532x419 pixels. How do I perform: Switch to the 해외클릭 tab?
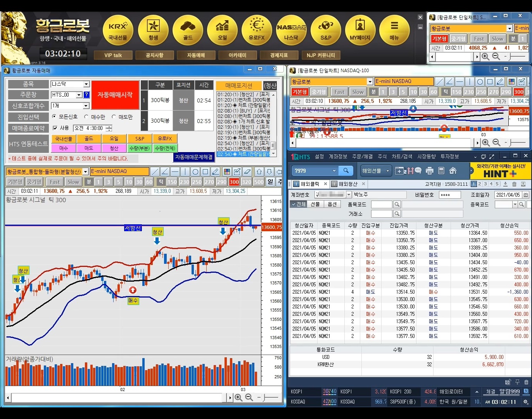coord(310,184)
